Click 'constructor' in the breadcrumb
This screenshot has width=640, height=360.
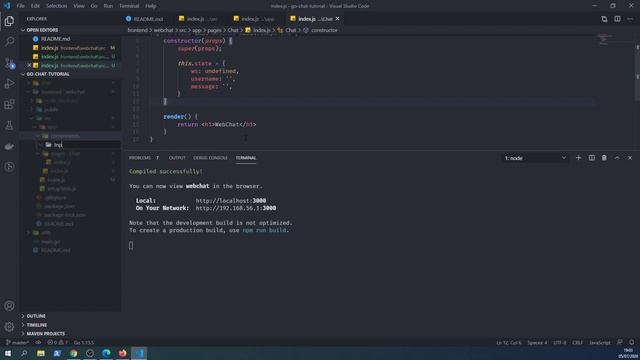324,30
